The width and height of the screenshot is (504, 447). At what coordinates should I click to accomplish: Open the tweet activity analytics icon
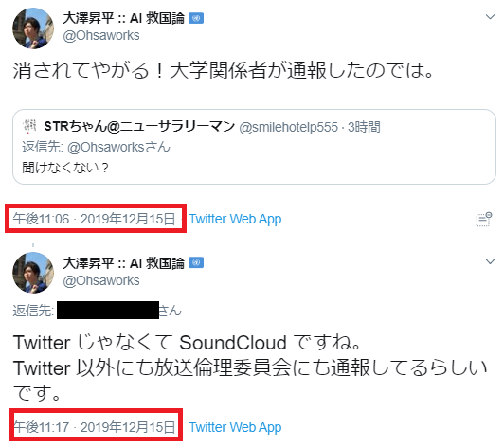[484, 219]
